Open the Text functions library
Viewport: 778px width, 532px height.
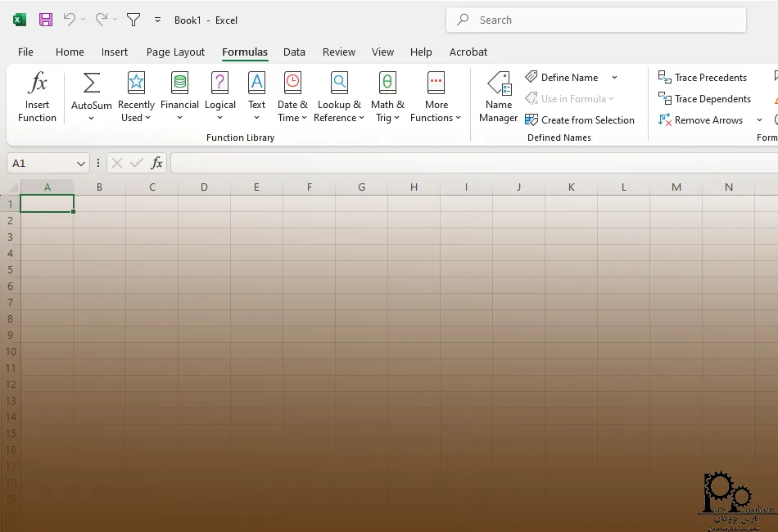(256, 97)
